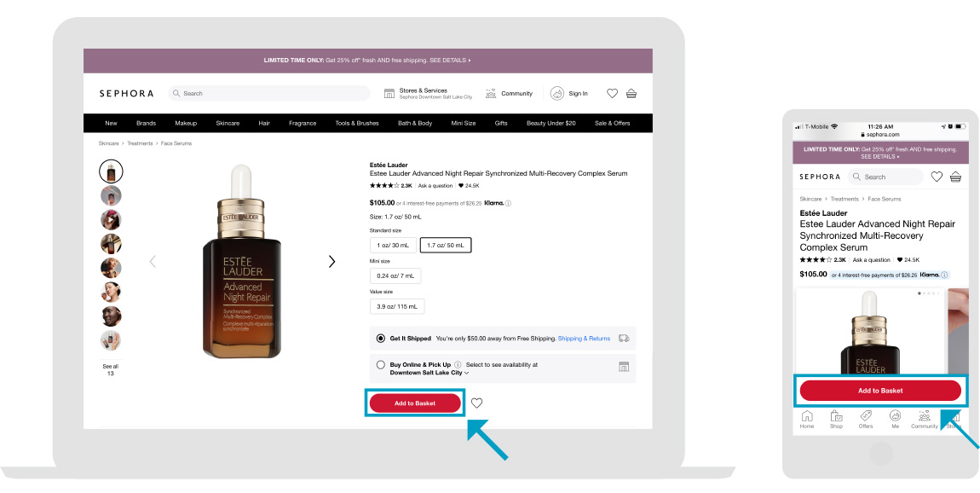This screenshot has height=493, width=980.
Task: Choose the 1.7 oz/ 50 mL size
Action: 446,246
